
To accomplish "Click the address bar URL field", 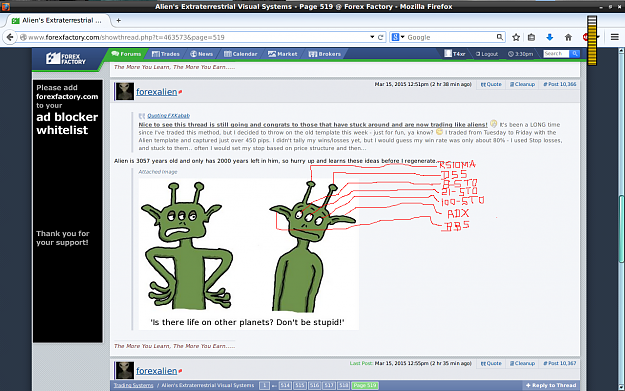I will coord(195,37).
